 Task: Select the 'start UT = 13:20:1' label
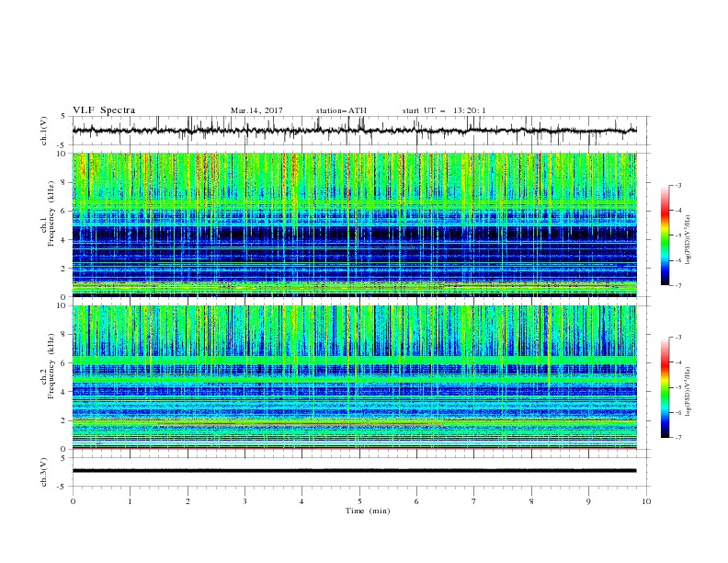coord(444,110)
